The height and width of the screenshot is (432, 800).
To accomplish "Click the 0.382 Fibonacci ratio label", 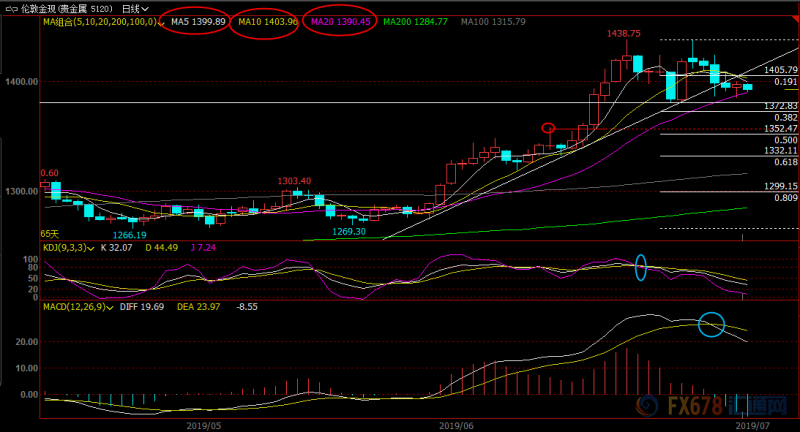I will pos(786,118).
